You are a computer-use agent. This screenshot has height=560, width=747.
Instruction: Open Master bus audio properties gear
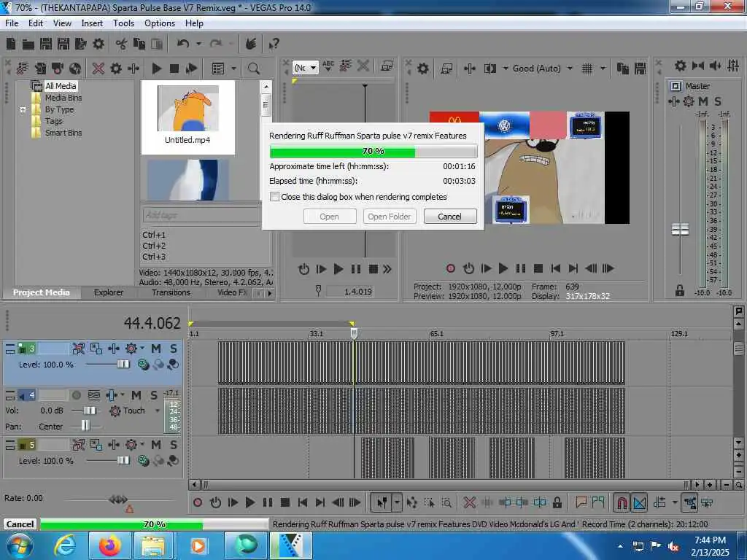(681, 66)
